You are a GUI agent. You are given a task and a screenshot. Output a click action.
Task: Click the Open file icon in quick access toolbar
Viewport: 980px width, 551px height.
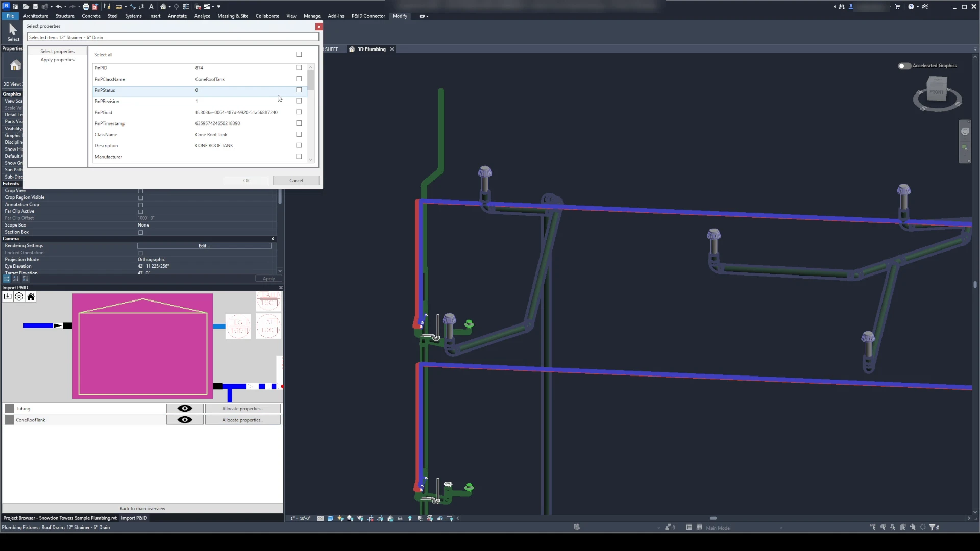coord(26,7)
